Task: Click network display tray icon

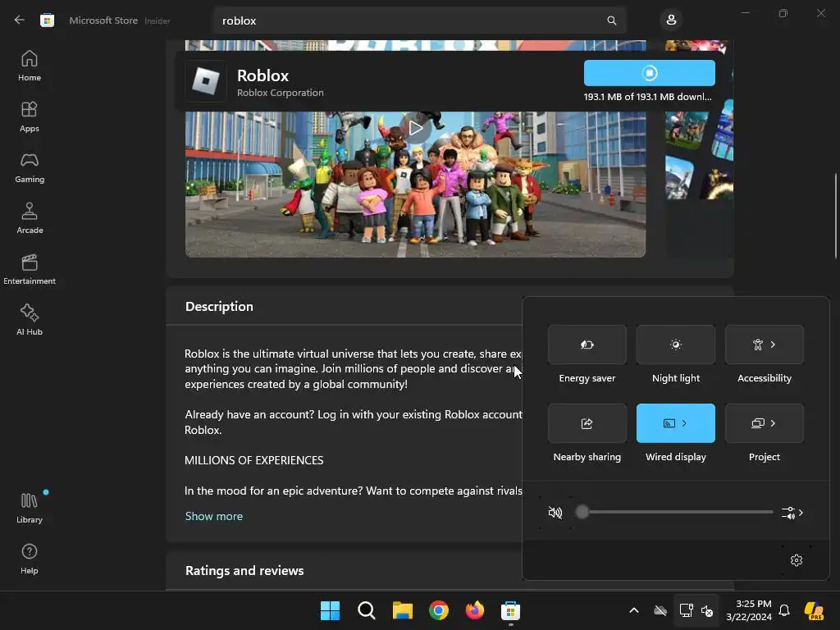Action: (x=687, y=610)
